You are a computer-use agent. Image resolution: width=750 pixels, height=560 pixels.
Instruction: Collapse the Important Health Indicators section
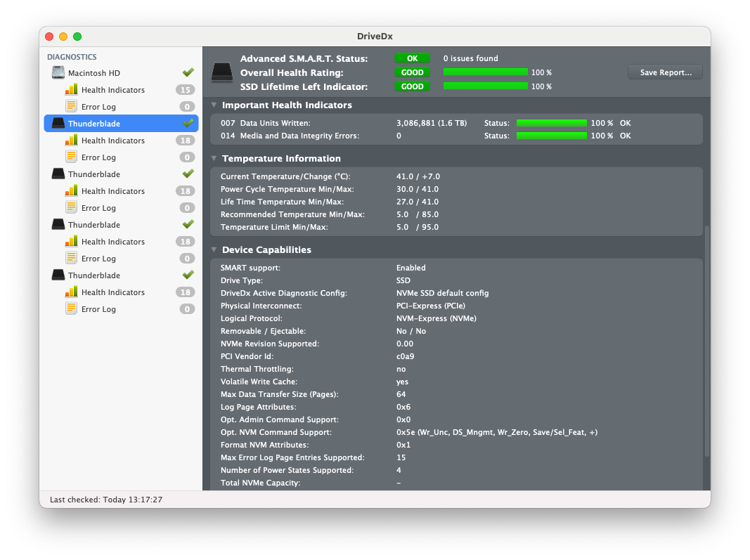[214, 105]
